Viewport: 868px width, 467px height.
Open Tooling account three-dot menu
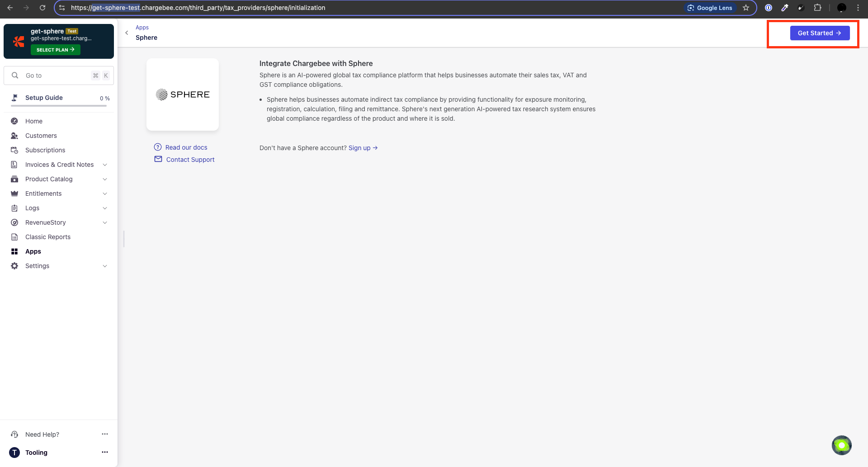point(105,452)
